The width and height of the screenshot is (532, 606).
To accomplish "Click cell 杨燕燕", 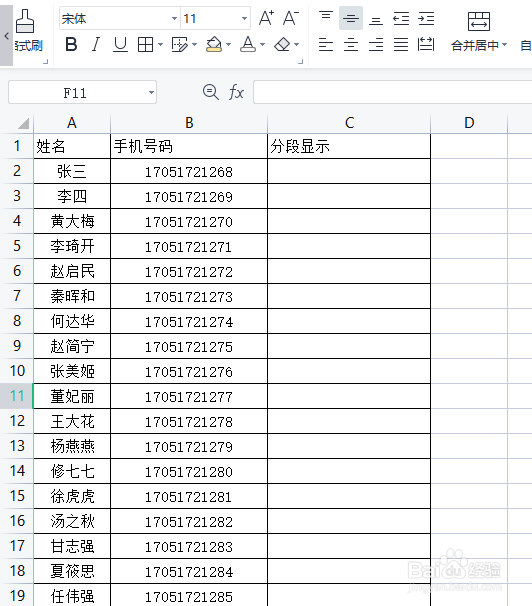I will (72, 446).
